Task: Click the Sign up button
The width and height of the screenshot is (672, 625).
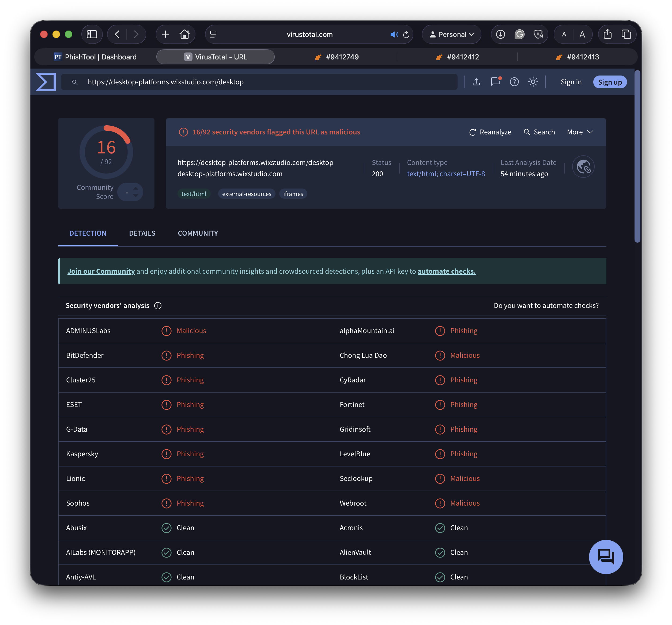Action: [610, 82]
